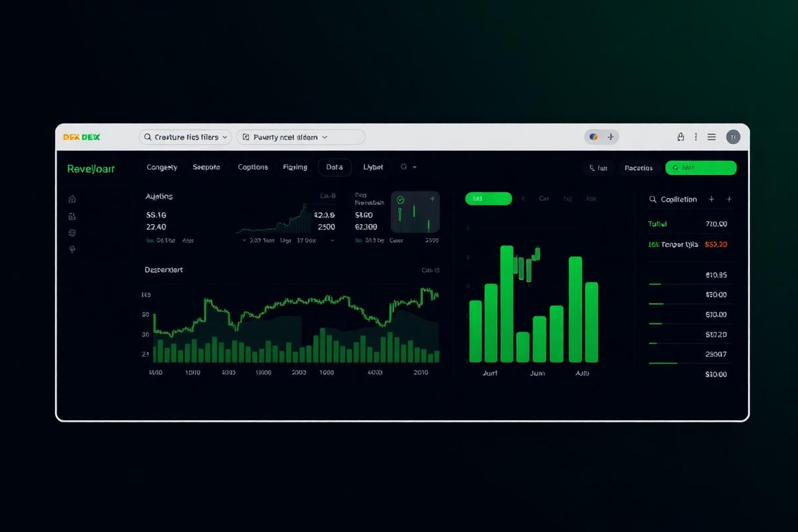Click the Aulb axis label
This screenshot has height=532, width=798.
(x=583, y=374)
